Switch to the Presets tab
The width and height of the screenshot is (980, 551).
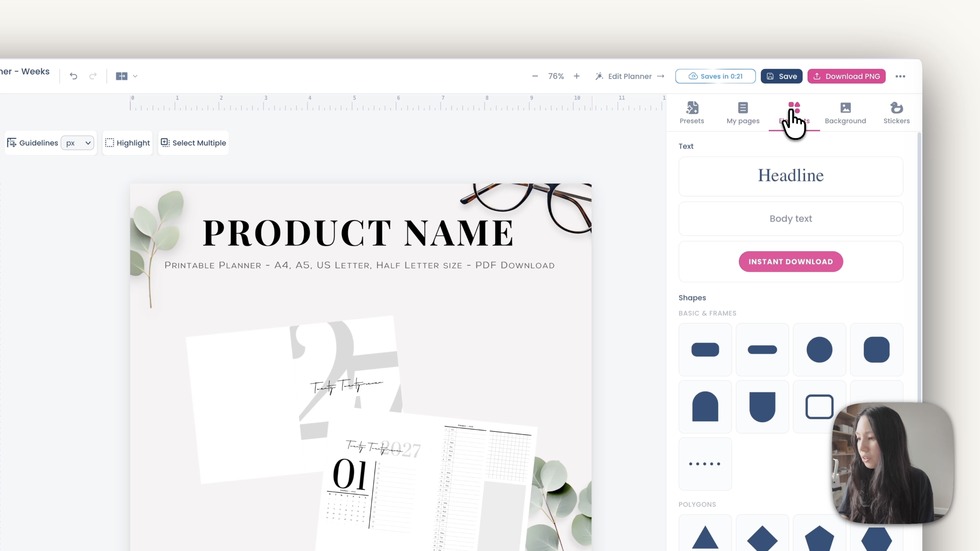point(692,113)
